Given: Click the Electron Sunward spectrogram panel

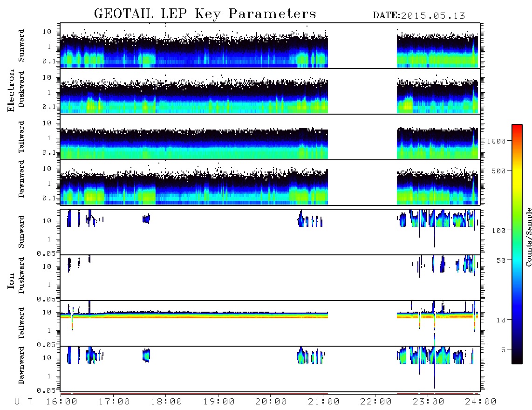Looking at the screenshot, I should pyautogui.click(x=270, y=46).
